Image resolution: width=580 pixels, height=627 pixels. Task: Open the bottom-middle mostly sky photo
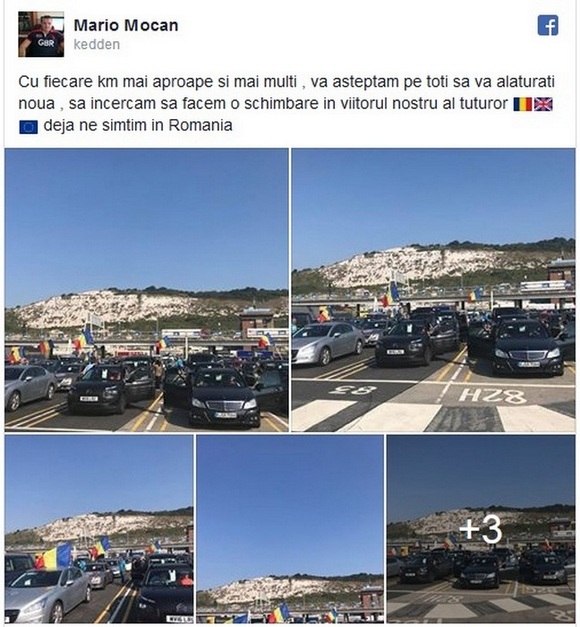click(290, 529)
